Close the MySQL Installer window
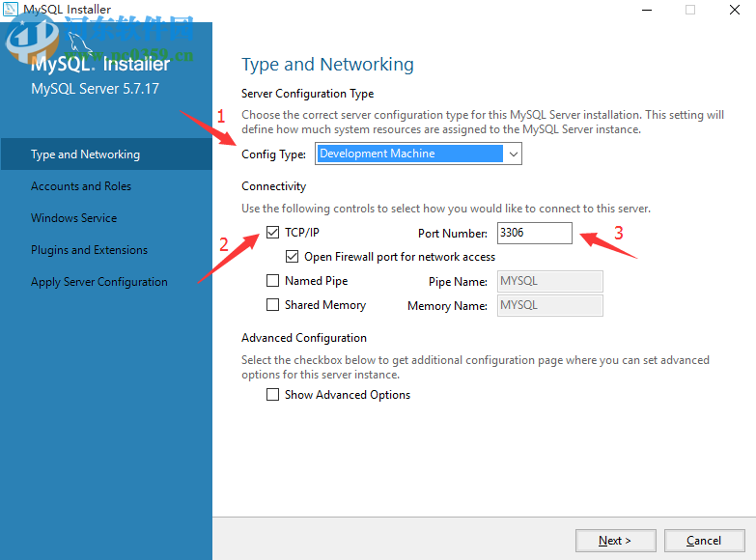This screenshot has width=756, height=560. coord(735,10)
